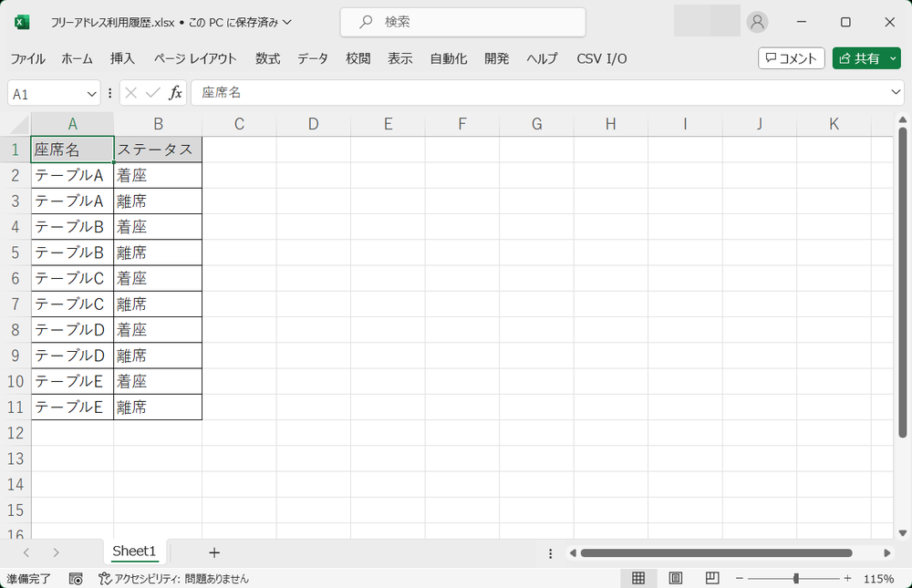Select column F header

pyautogui.click(x=462, y=124)
